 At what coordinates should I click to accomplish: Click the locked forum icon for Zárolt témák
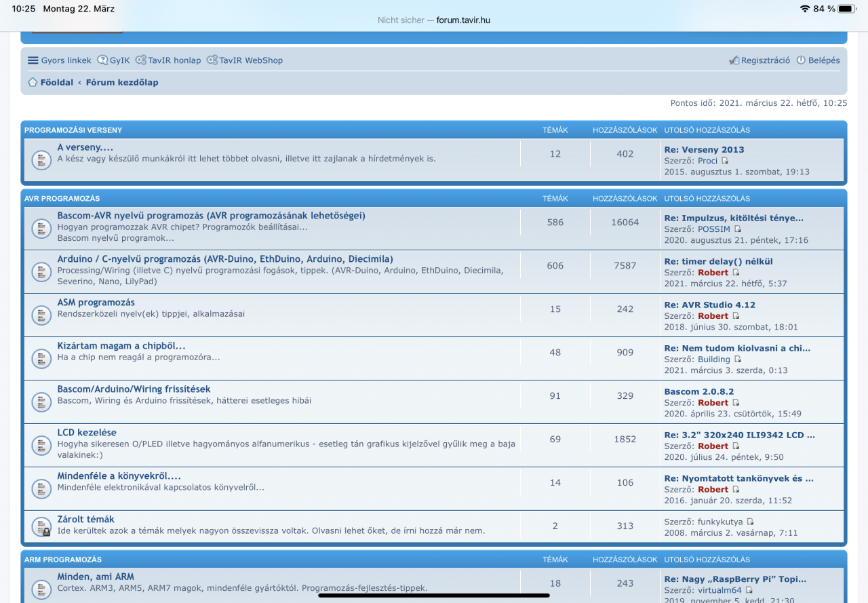click(x=41, y=526)
